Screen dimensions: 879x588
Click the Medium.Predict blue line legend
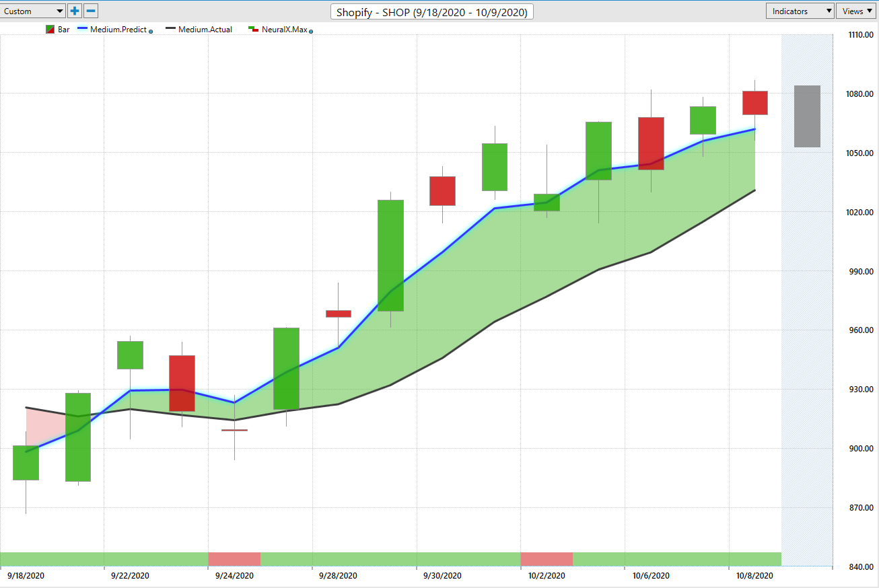pyautogui.click(x=82, y=30)
